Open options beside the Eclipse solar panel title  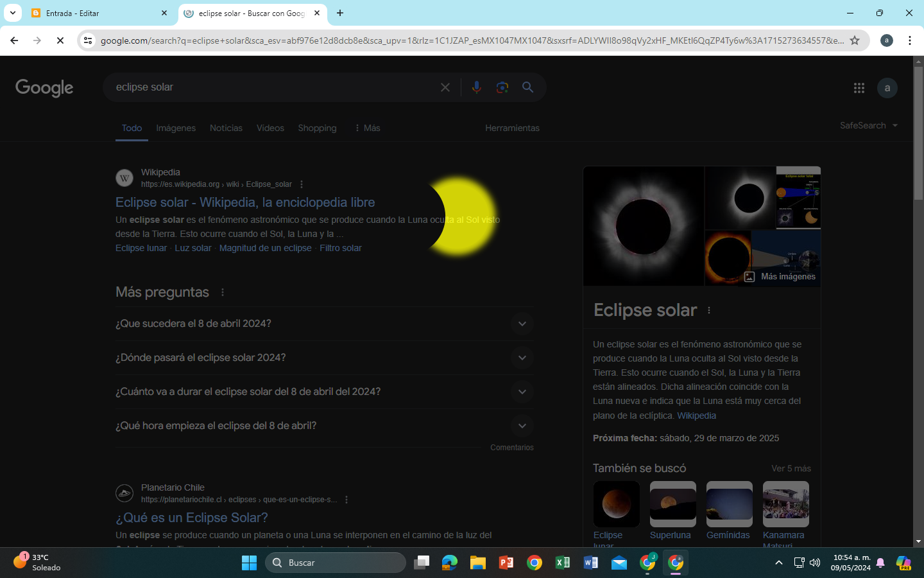coord(709,310)
